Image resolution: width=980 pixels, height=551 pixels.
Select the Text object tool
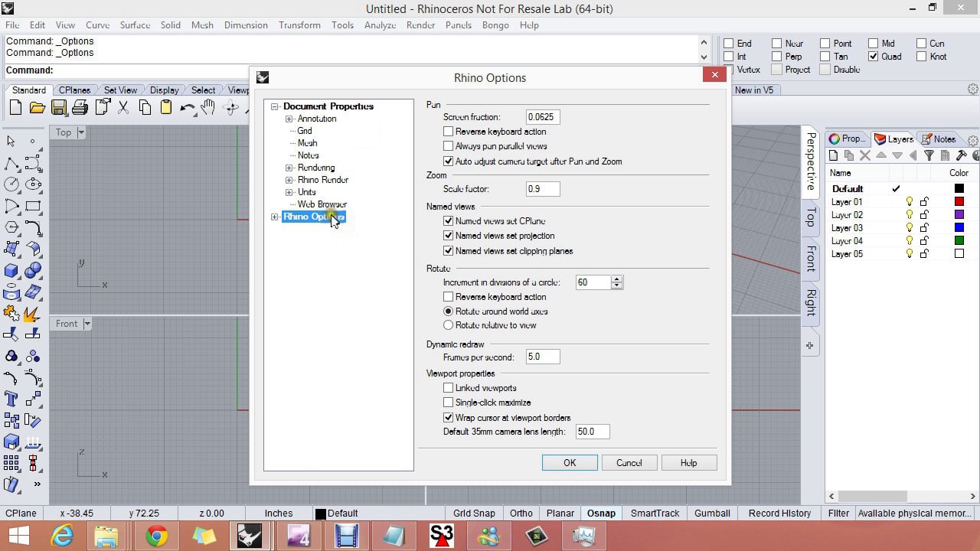click(11, 399)
